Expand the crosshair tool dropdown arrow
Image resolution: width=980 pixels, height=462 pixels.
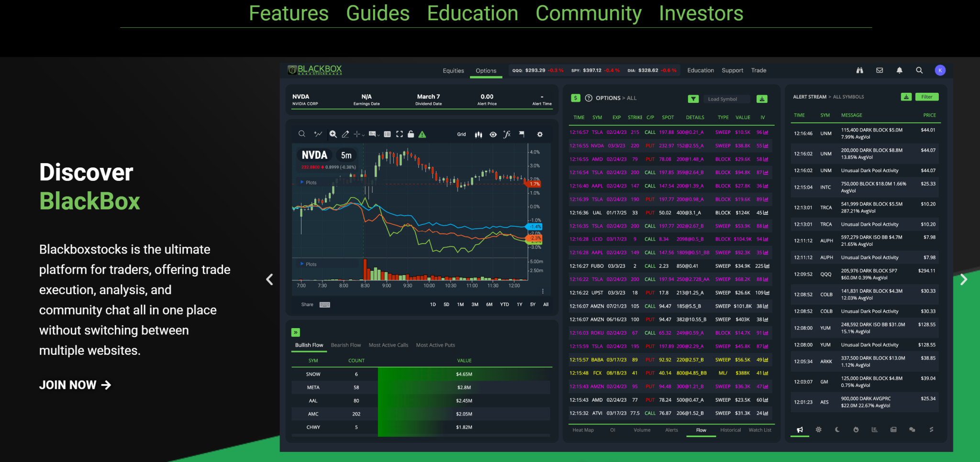[x=364, y=134]
